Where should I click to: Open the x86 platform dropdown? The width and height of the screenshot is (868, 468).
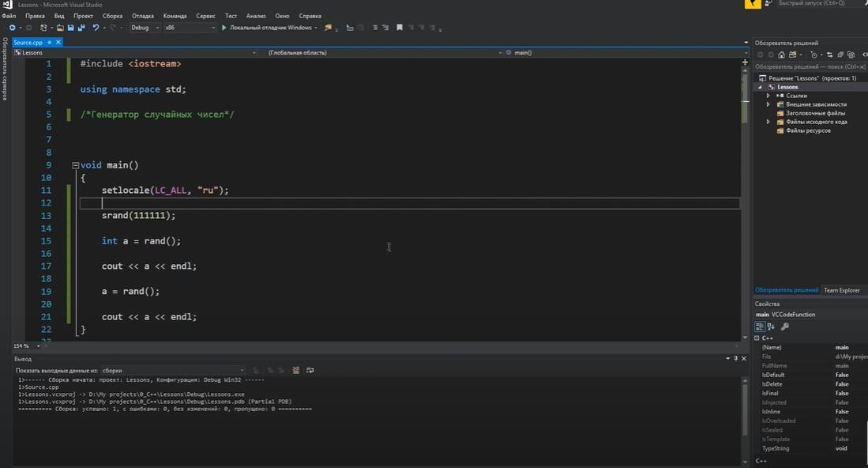pos(190,28)
